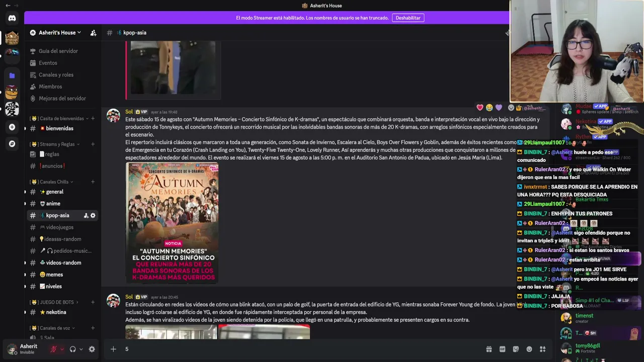The image size is (644, 362).
Task: Open microphone input options arrow
Action: [x=62, y=349]
